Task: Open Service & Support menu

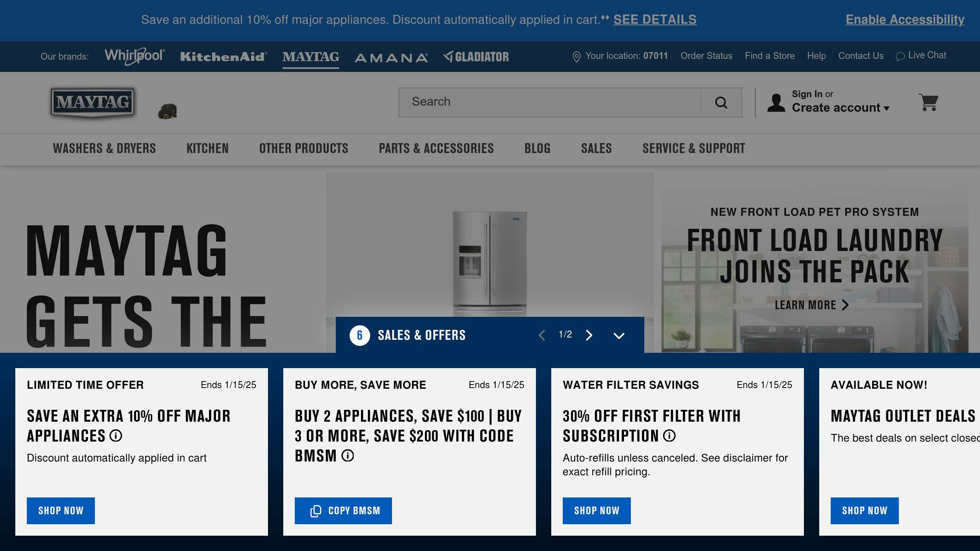Action: coord(694,148)
